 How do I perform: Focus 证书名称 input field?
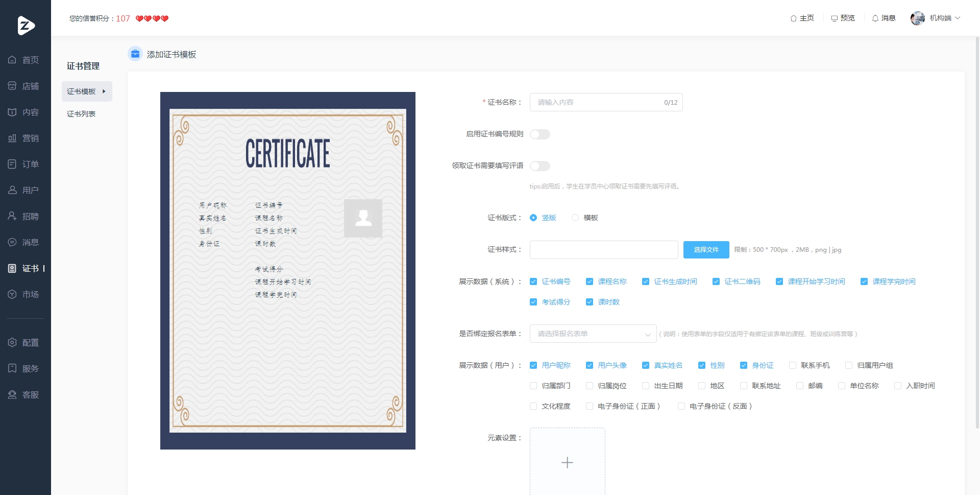(x=606, y=102)
